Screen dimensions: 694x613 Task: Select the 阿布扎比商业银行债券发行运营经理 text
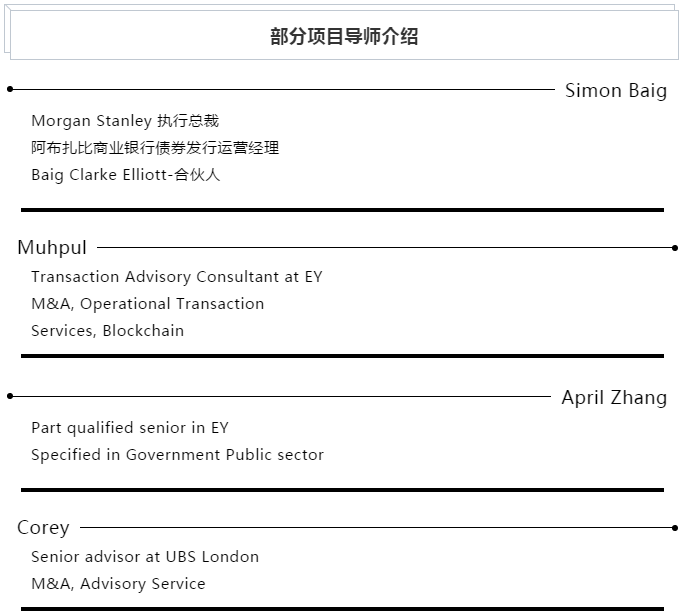point(155,148)
